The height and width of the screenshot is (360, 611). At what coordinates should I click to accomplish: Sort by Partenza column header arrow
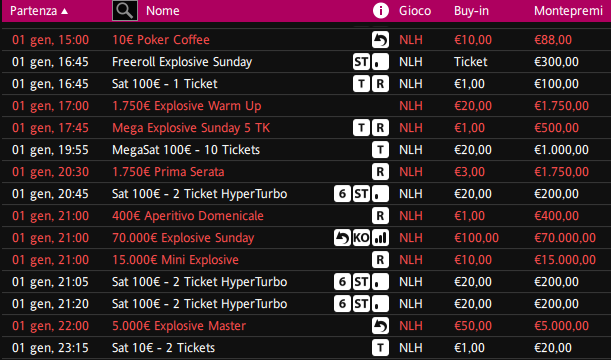[65, 11]
